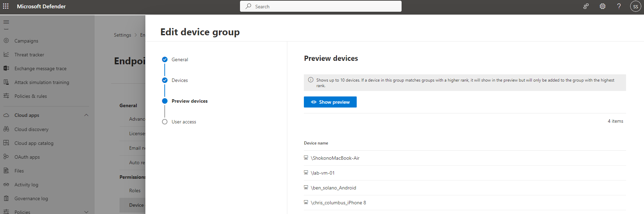644x214 pixels.
Task: Click the Policies & rules sliders icon
Action: pyautogui.click(x=6, y=96)
